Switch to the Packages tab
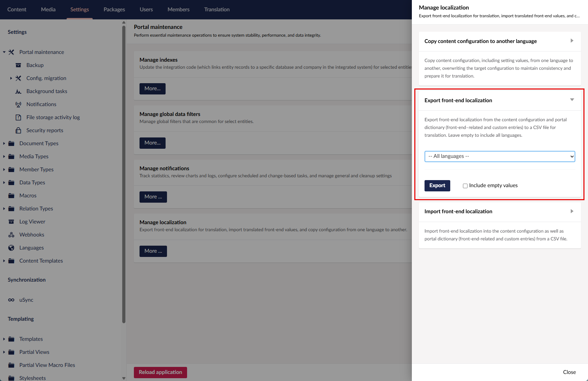This screenshot has width=588, height=381. pyautogui.click(x=114, y=10)
